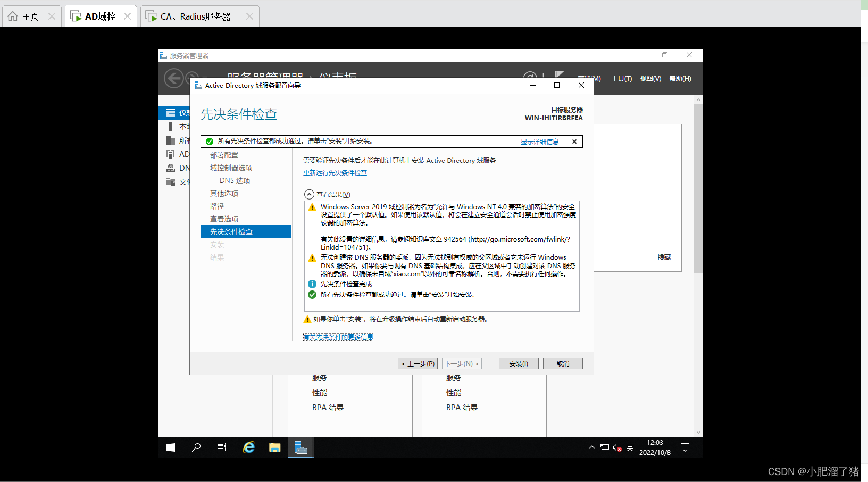The width and height of the screenshot is (868, 482).
Task: Click Server Manager taskbar icon
Action: (301, 448)
